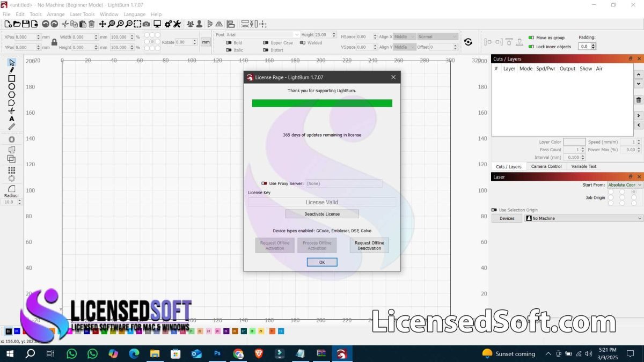
Task: Click the Deactivate License button
Action: 322,214
